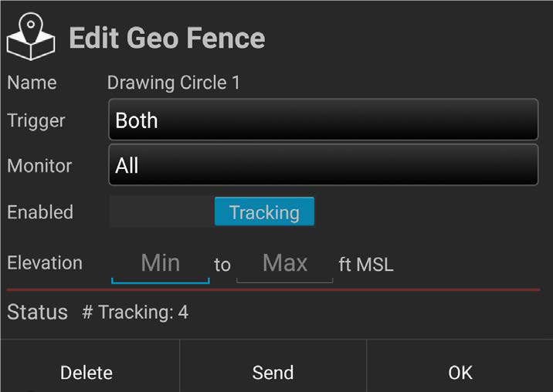Screen dimensions: 553x392
Task: Click the dark left half of the Enabled toggle
Action: [x=161, y=212]
